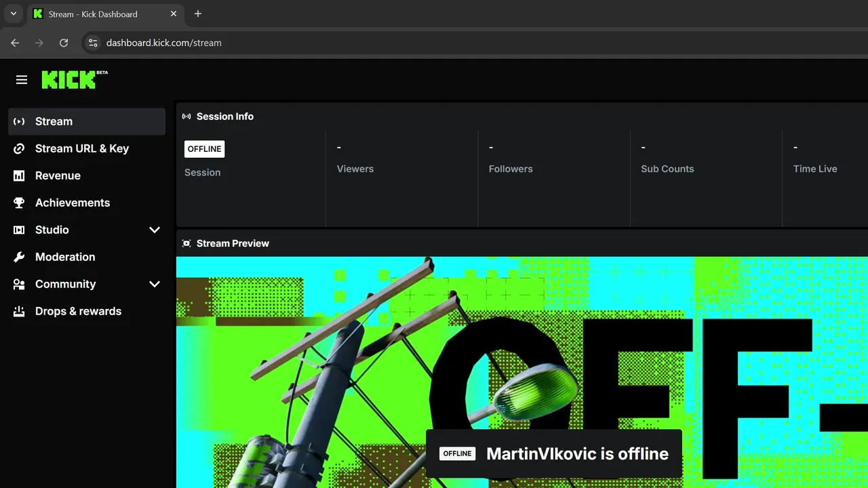The width and height of the screenshot is (868, 488).
Task: Click the Session Info heading
Action: click(x=225, y=117)
